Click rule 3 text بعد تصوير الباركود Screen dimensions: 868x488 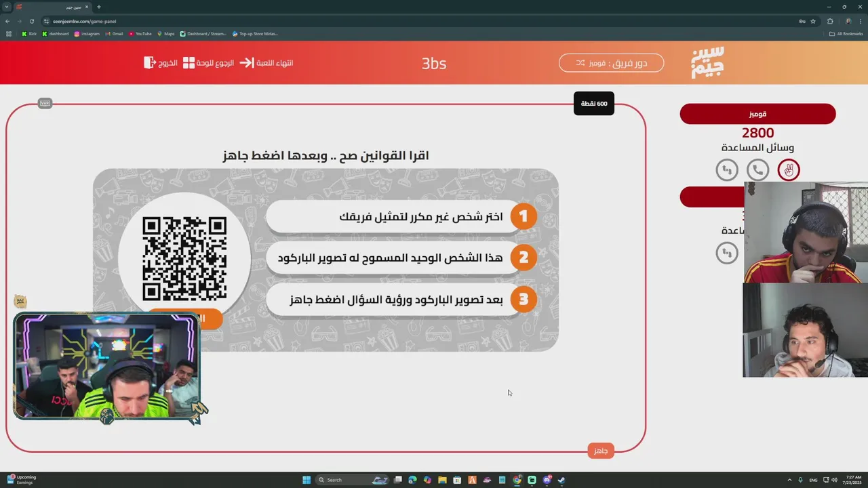[396, 300]
